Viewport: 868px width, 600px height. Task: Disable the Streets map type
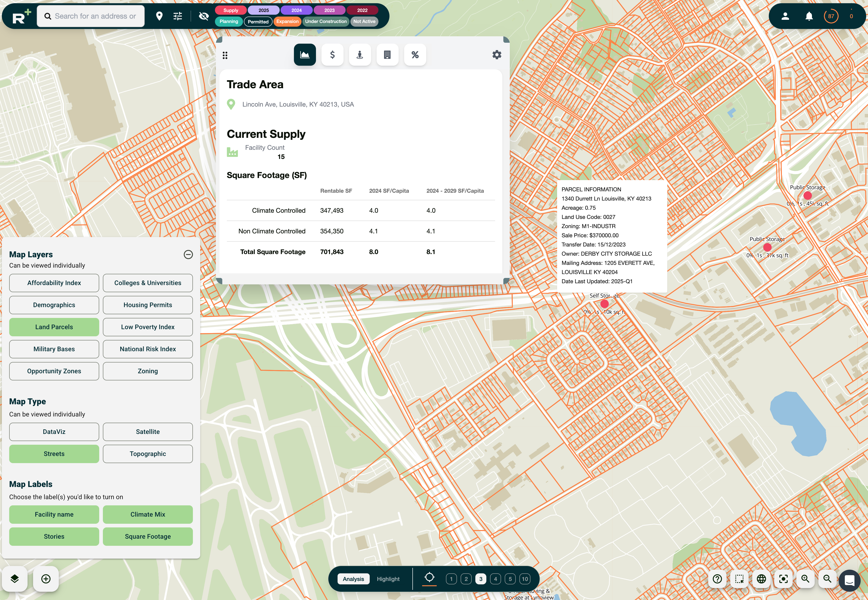[54, 454]
